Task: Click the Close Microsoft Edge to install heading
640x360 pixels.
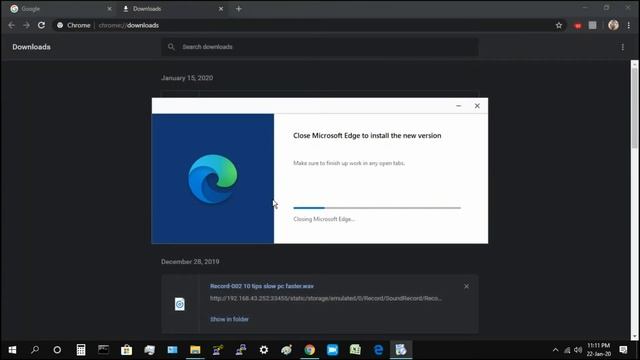Action: pos(367,136)
